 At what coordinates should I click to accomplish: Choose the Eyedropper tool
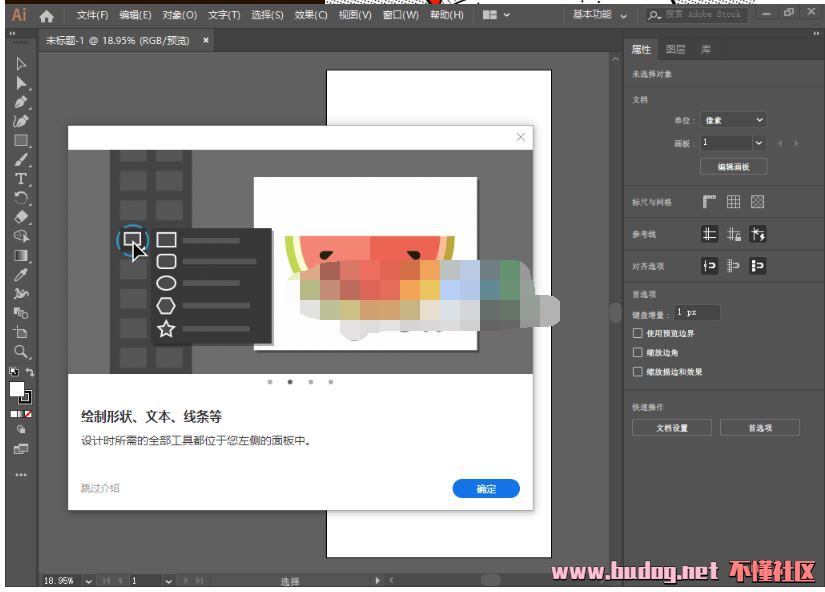(x=21, y=274)
